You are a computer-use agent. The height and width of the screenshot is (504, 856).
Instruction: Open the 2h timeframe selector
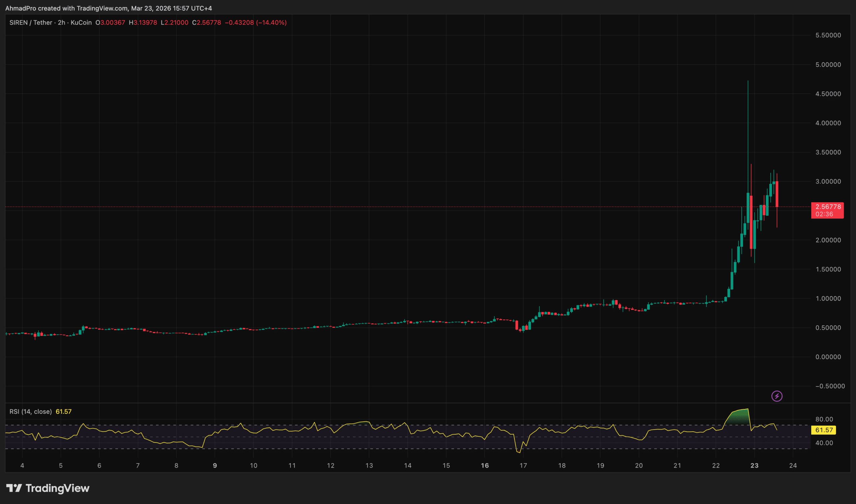pyautogui.click(x=61, y=22)
